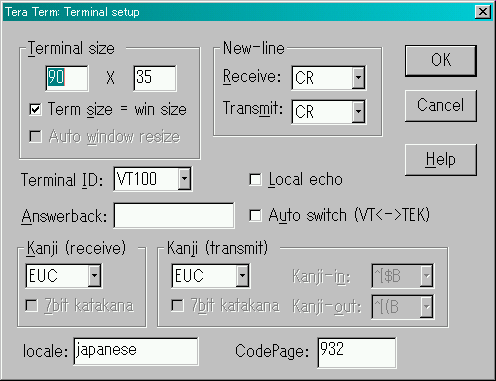Click the terminal width field showing 90
This screenshot has height=381, width=496.
[x=67, y=78]
